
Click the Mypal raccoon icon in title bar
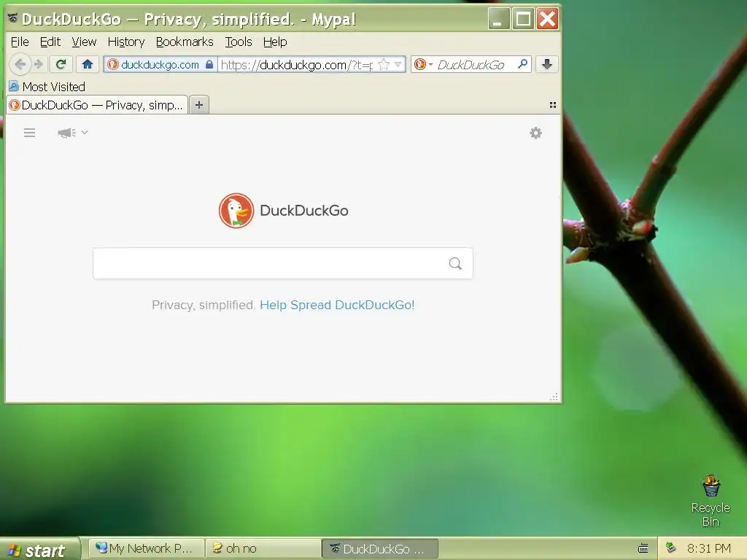click(13, 18)
